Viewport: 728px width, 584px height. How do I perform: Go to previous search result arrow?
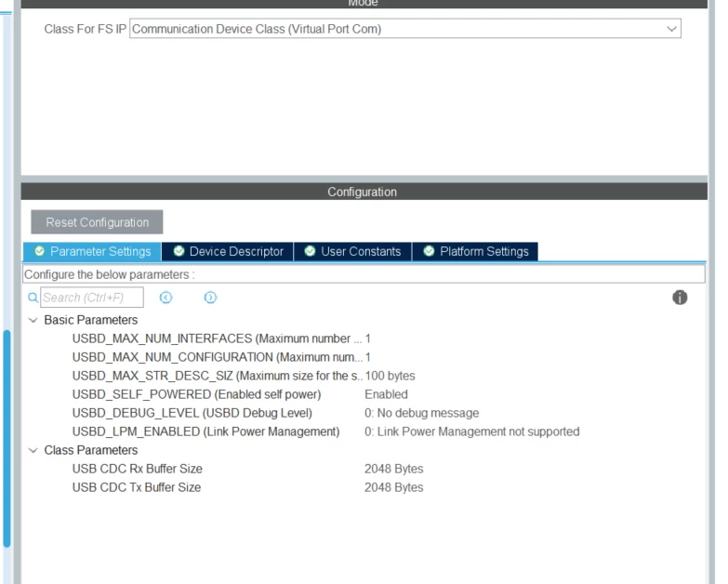pos(165,298)
